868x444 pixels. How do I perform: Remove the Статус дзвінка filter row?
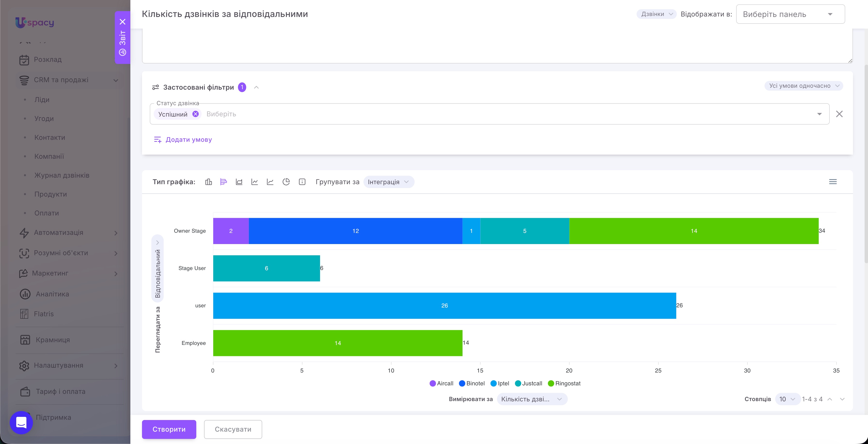pos(839,114)
